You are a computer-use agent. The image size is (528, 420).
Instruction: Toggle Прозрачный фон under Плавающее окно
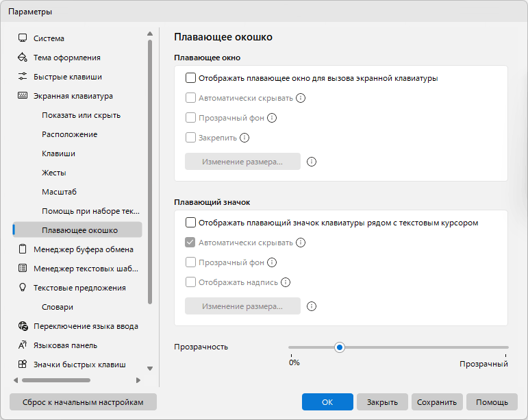(x=190, y=118)
